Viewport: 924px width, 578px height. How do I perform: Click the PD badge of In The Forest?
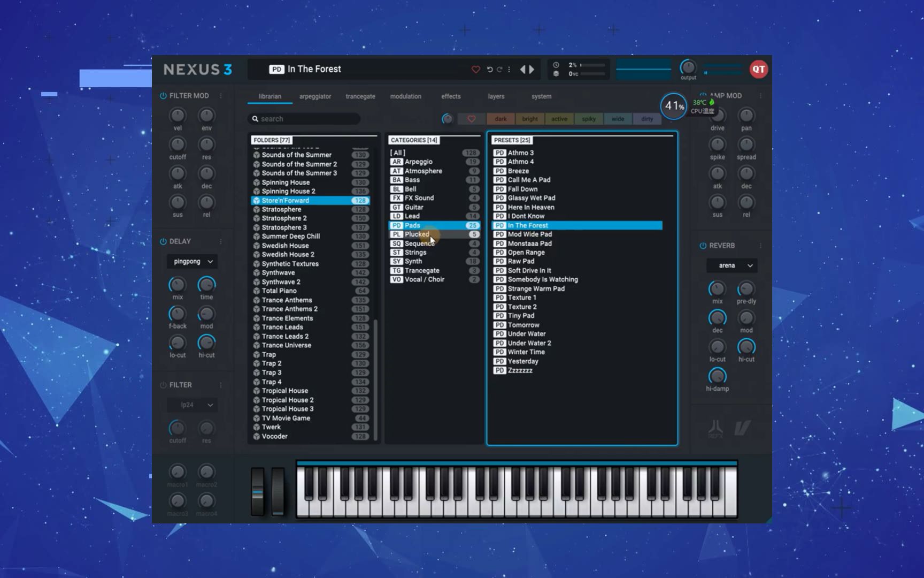pyautogui.click(x=499, y=225)
